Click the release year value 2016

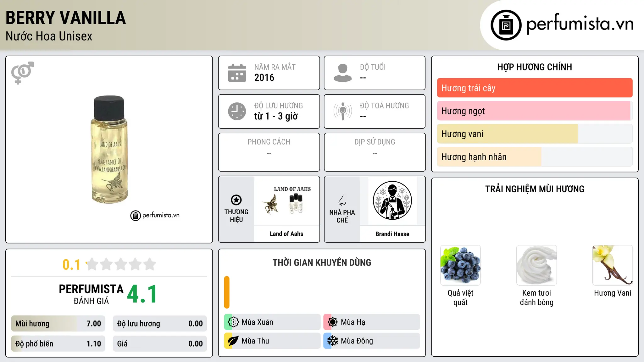click(x=264, y=78)
